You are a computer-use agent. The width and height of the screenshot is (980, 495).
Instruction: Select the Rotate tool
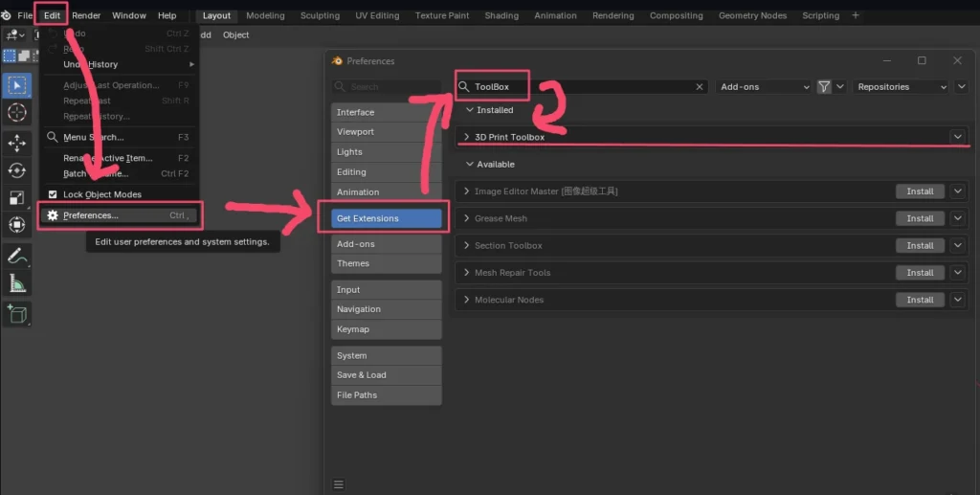tap(17, 170)
